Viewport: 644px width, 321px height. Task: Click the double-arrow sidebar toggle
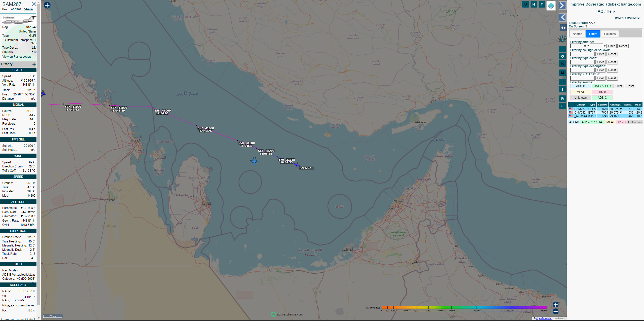563,28
